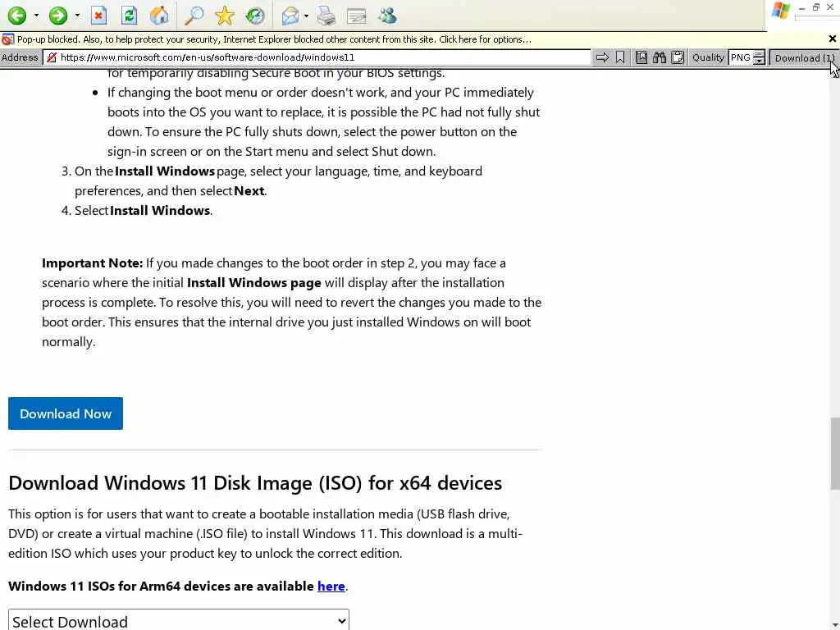Click bullet 'If changing the boot menu or order'
The image size is (840, 630).
point(323,121)
